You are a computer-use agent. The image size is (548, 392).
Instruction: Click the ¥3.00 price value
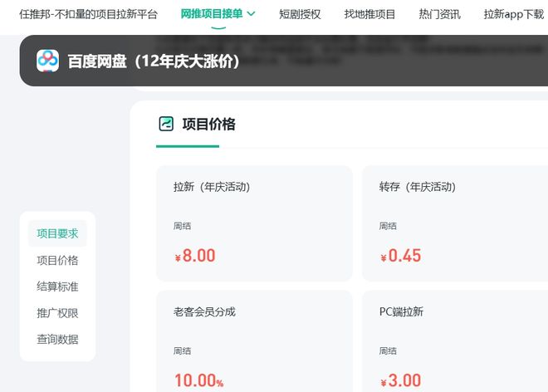(400, 380)
